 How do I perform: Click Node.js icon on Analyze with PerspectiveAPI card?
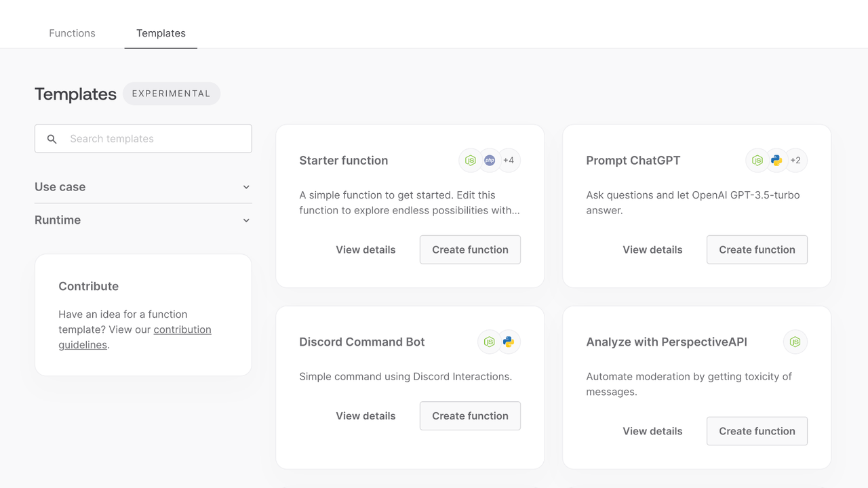click(x=795, y=342)
